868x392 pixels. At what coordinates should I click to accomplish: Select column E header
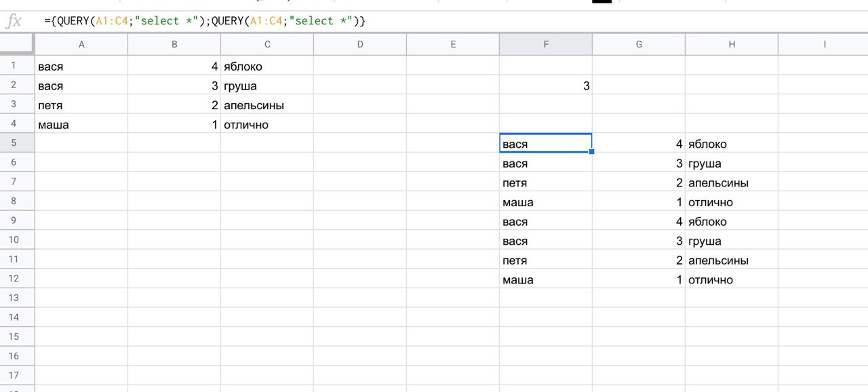coord(453,44)
